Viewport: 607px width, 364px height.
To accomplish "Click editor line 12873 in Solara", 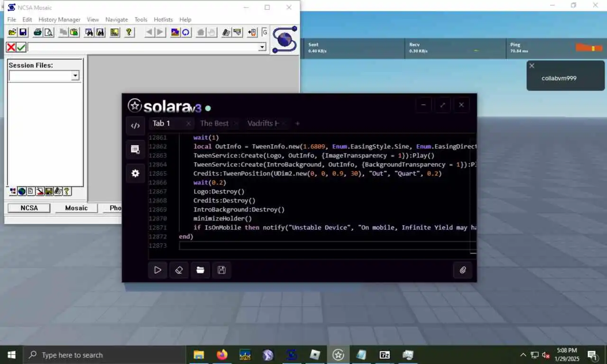I will (x=327, y=246).
